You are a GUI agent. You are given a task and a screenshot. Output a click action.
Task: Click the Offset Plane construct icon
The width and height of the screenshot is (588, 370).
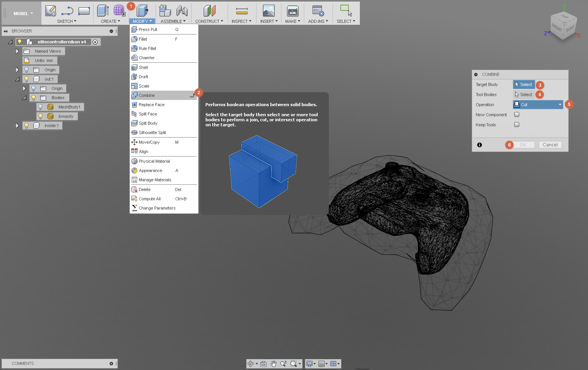point(210,11)
